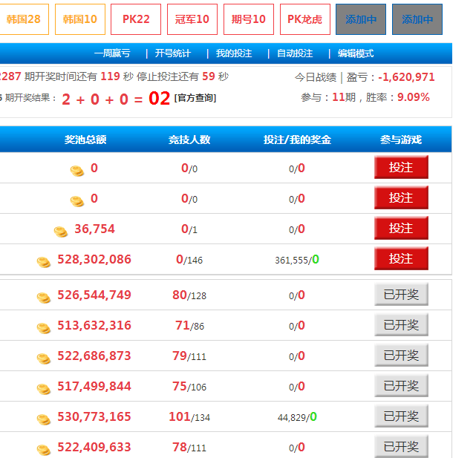This screenshot has height=458, width=476.
Task: Click the 79/111 participants value
Action: [x=189, y=356]
